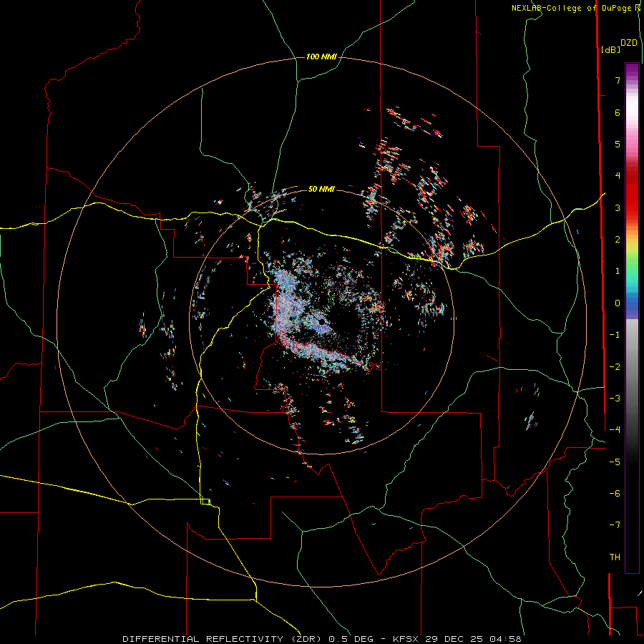Click the positive 1 value on the dB scale
Viewport: 644px width, 644px height.
pos(618,271)
